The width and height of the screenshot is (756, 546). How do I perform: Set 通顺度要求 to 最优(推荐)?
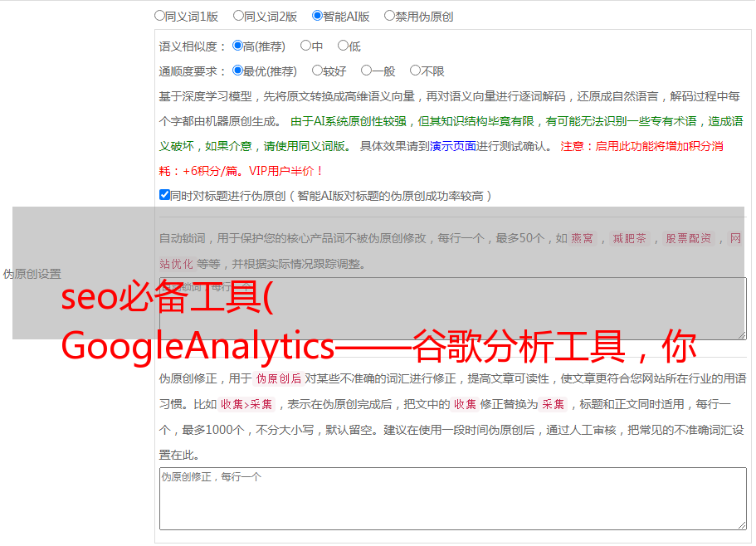(x=237, y=71)
